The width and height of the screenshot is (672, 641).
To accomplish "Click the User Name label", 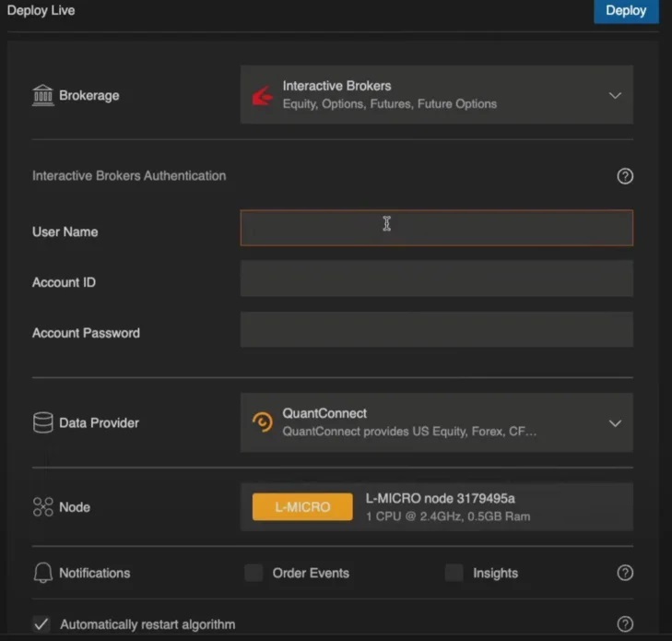I will point(65,232).
